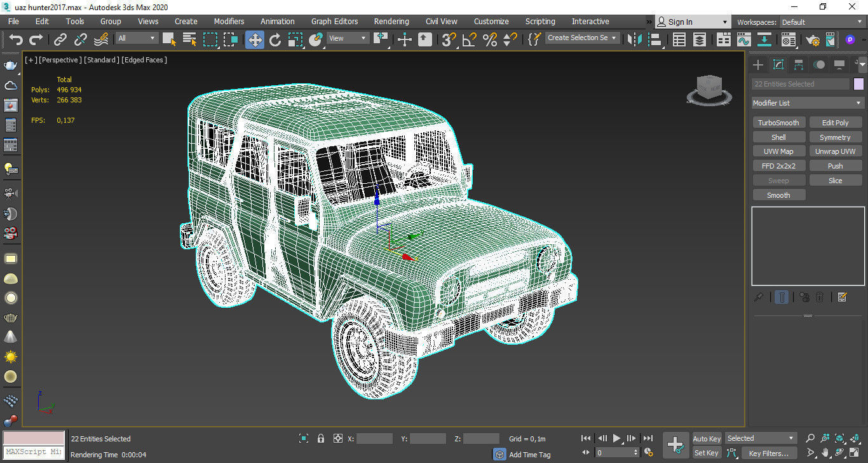Apply the Unwrap UVW modifier
The image size is (868, 463).
pyautogui.click(x=836, y=151)
